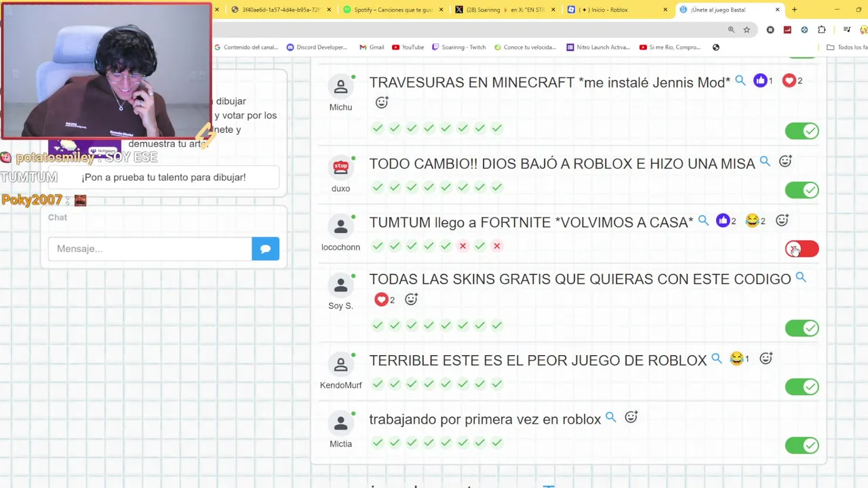
Task: Click KendoMurf's player avatar
Action: 340,365
